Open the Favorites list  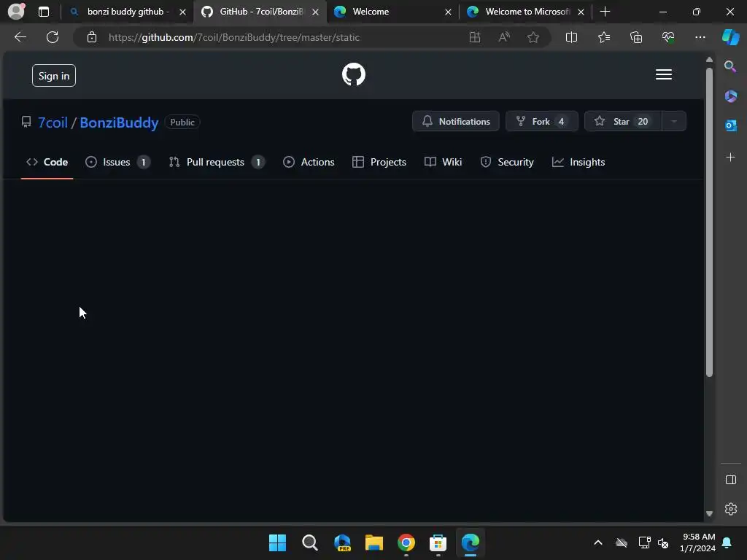[603, 37]
